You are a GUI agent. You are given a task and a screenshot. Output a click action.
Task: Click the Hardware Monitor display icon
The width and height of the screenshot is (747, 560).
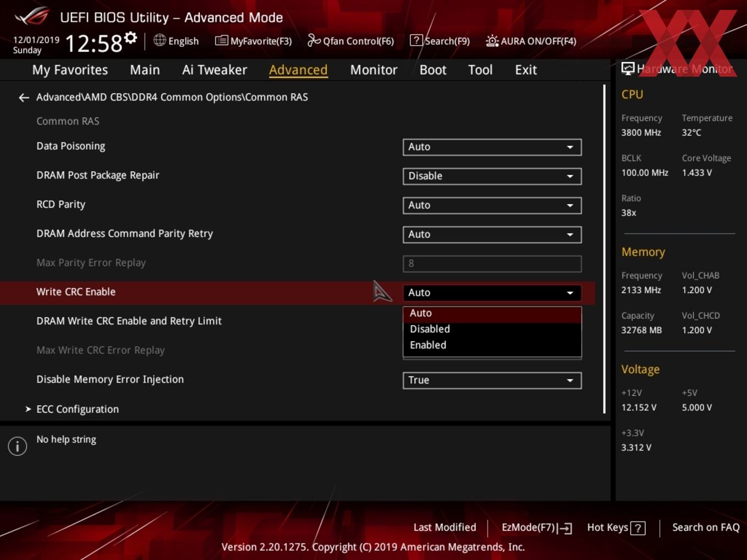click(628, 68)
